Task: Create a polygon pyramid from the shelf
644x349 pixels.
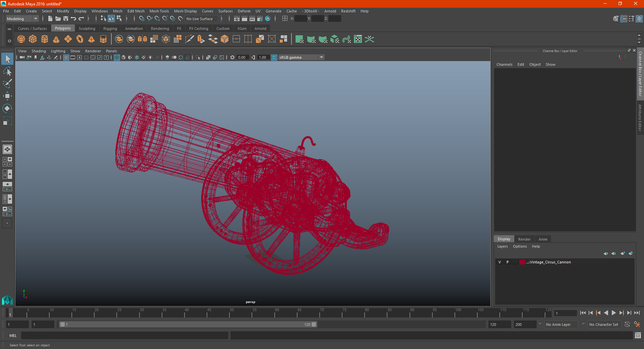Action: click(91, 39)
